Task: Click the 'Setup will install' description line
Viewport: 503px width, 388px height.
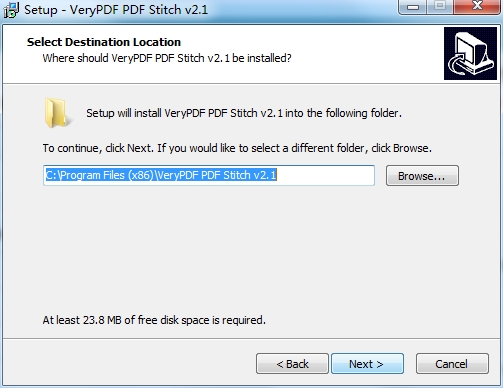Action: pyautogui.click(x=244, y=113)
